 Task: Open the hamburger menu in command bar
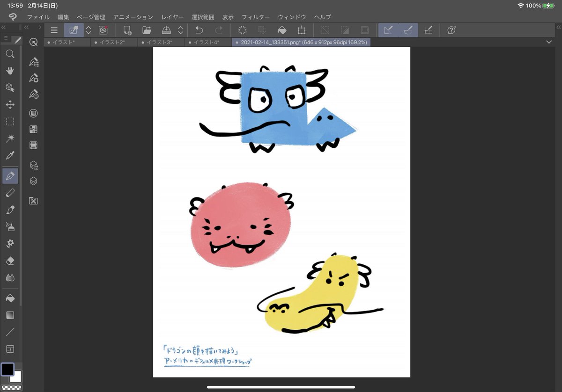(x=54, y=30)
